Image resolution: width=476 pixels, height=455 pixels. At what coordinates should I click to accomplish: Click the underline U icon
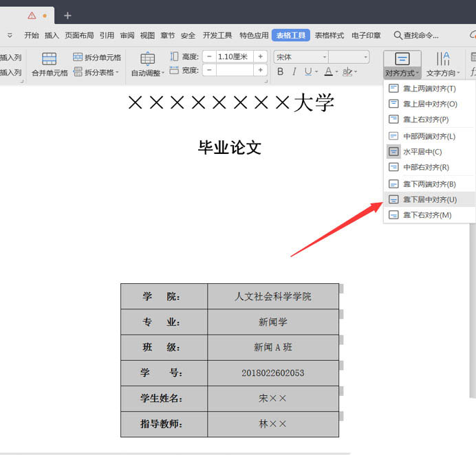point(307,71)
